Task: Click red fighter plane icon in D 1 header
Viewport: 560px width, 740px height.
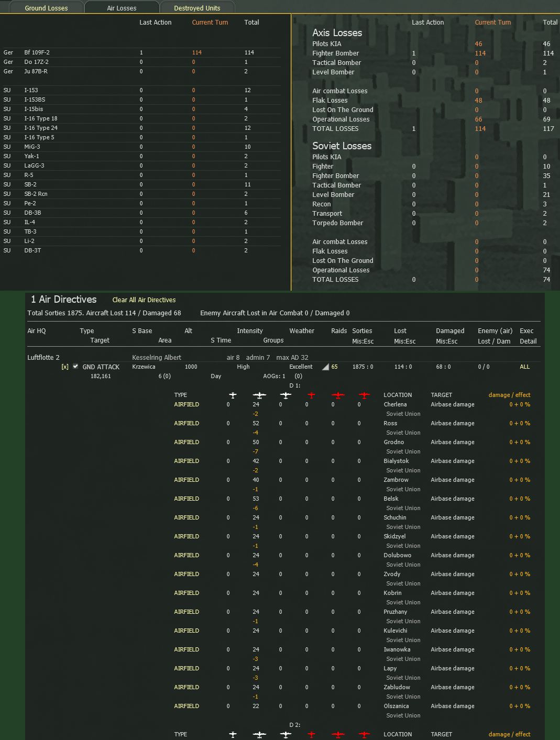Action: tap(312, 395)
